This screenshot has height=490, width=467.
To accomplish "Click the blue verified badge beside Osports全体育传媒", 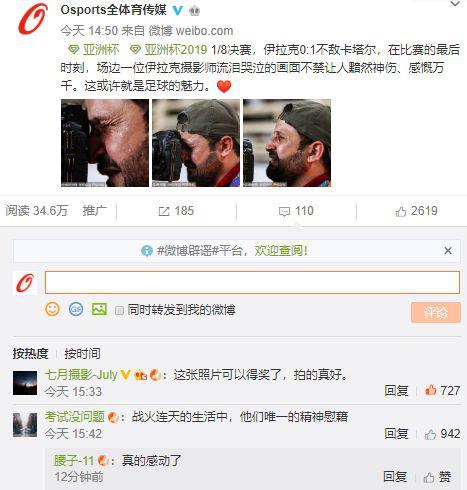I will 178,11.
